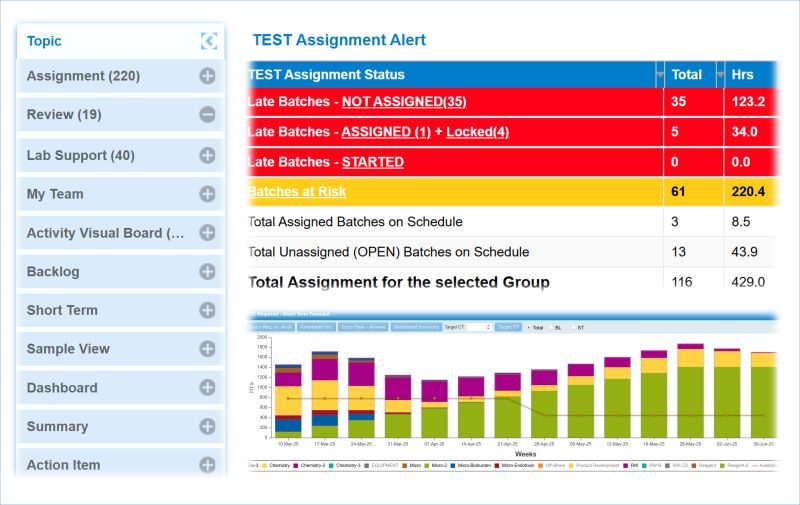Image resolution: width=800 pixels, height=505 pixels.
Task: Expand Short Term section plus icon
Action: point(207,310)
